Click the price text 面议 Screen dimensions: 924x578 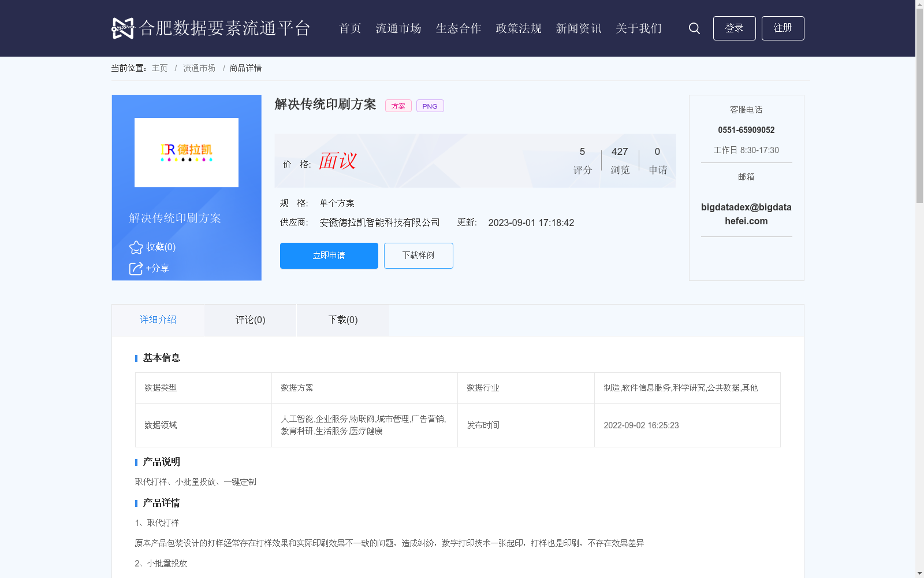pyautogui.click(x=337, y=161)
